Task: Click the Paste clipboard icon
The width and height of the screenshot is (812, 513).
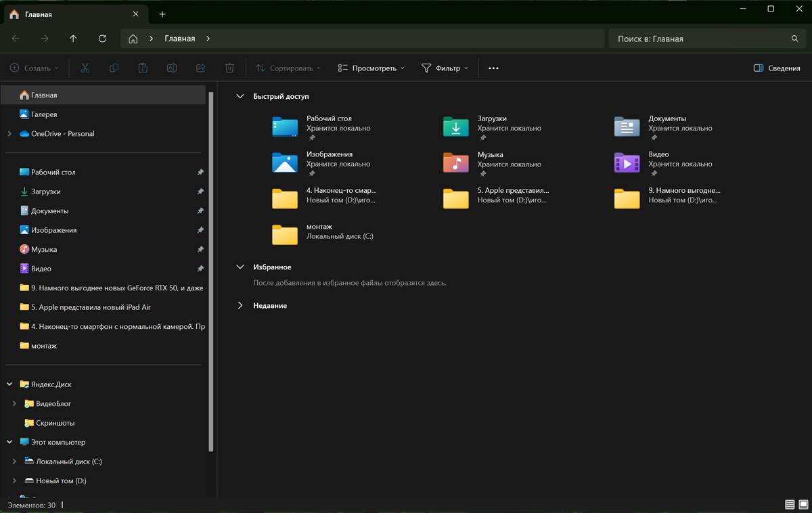Action: [143, 68]
